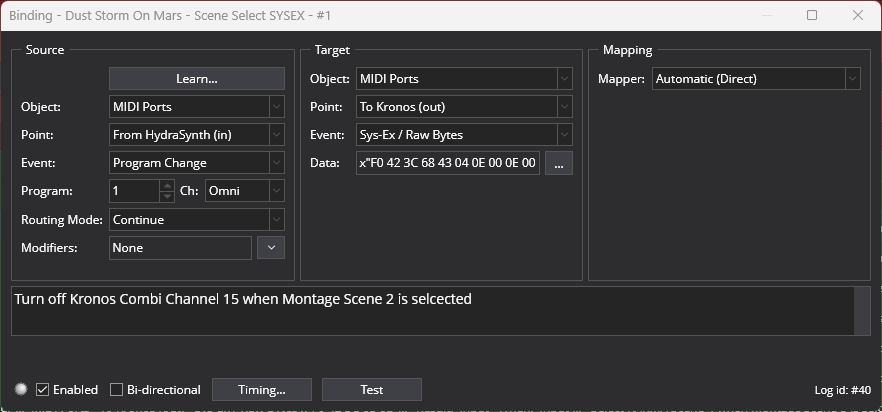Expand the Modifiers chevron button

[x=271, y=248]
